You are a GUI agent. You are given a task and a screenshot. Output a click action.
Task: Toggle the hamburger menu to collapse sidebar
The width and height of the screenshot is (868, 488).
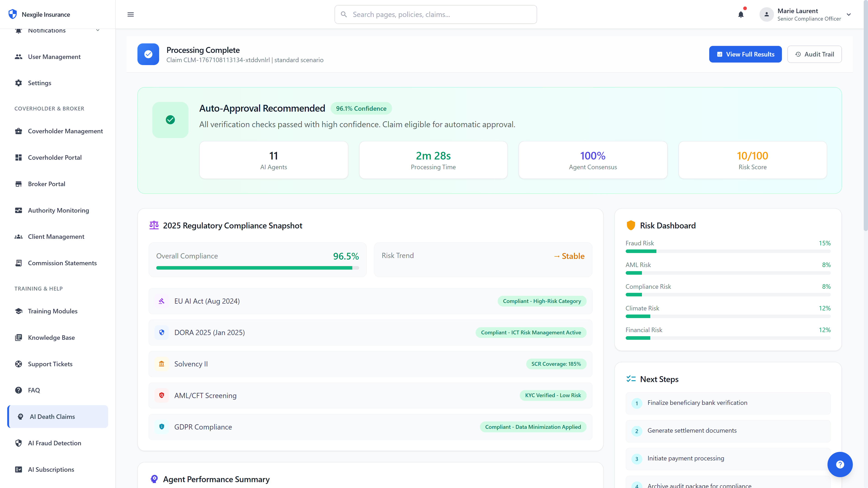(x=130, y=14)
